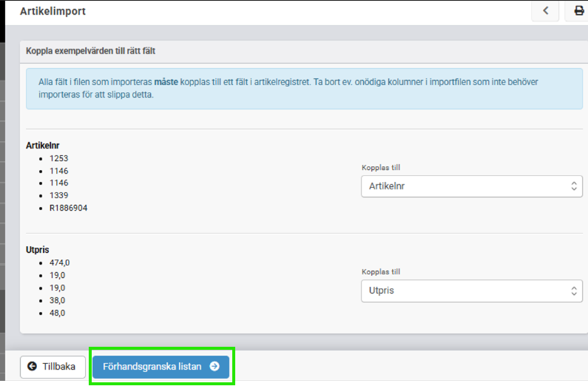The image size is (588, 386).
Task: Click the up-down arrows on Artikelnr select
Action: [574, 186]
